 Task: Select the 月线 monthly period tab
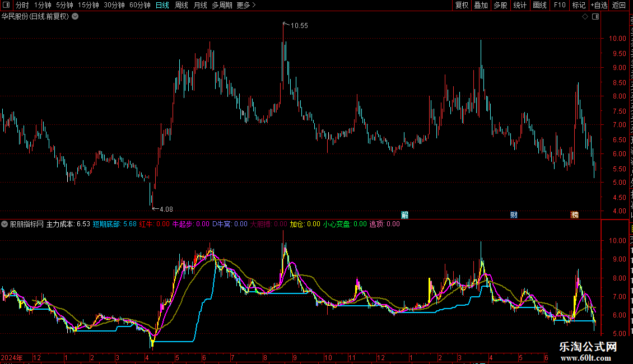[x=200, y=5]
